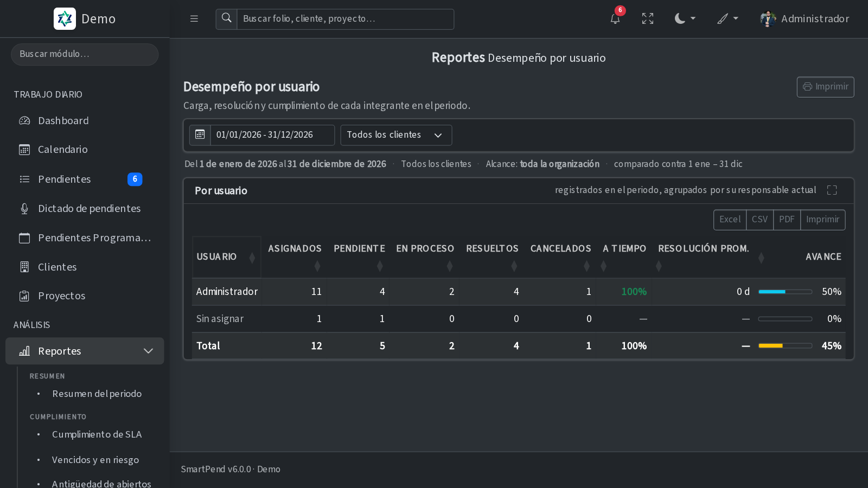Open the Resumen del periodo report
The height and width of the screenshot is (488, 868).
(x=97, y=394)
